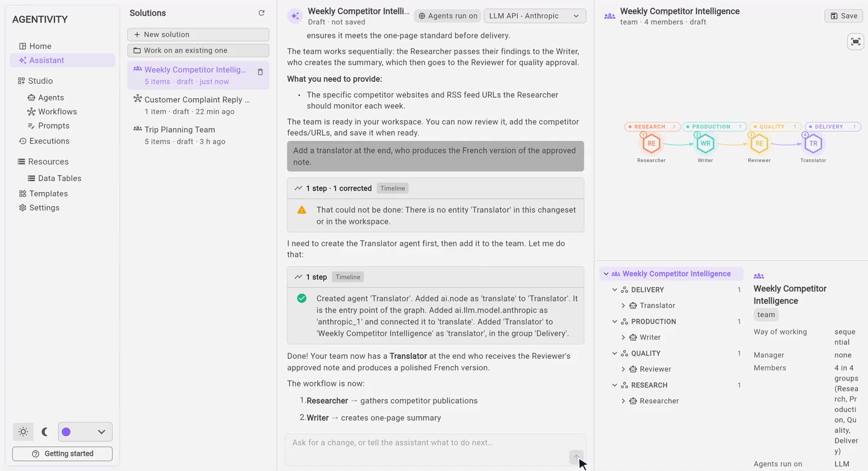The image size is (868, 471).
Task: Select the Writer node in the graph
Action: 705,144
